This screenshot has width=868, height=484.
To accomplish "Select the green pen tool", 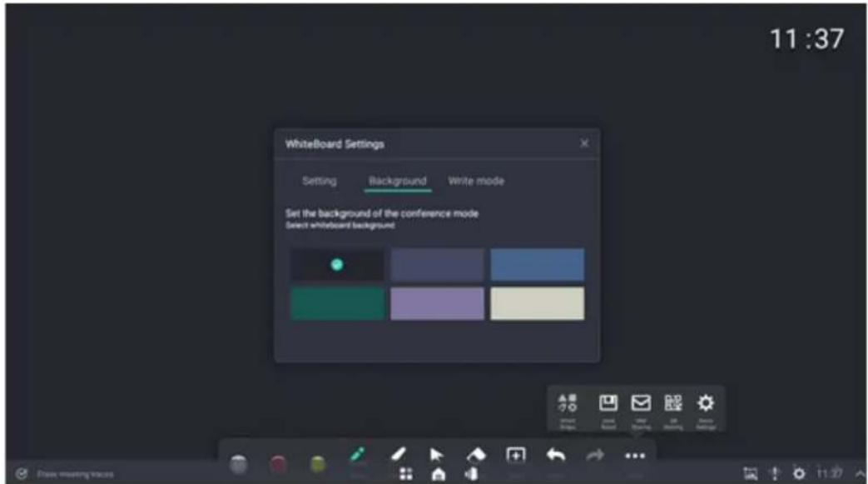I will (358, 455).
